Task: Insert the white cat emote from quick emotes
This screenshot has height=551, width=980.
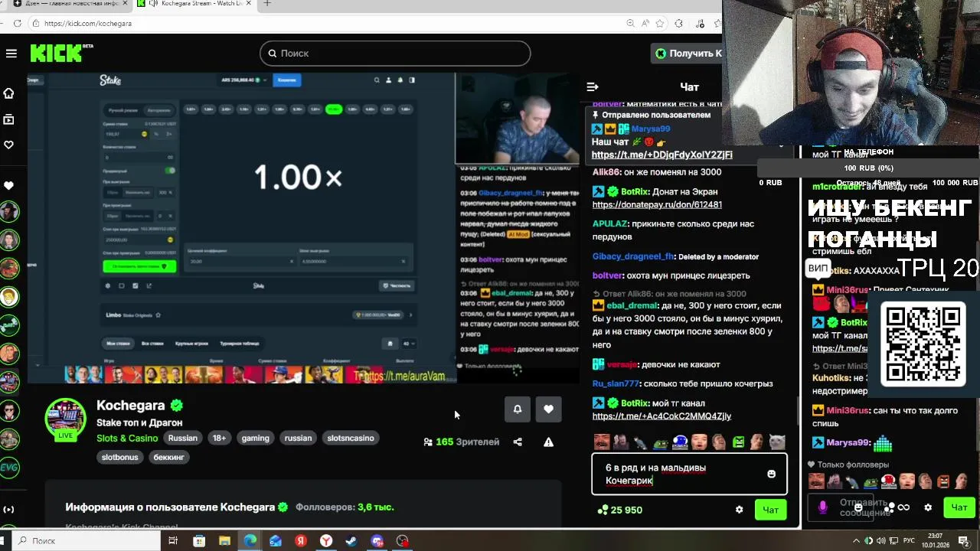Action: point(776,442)
